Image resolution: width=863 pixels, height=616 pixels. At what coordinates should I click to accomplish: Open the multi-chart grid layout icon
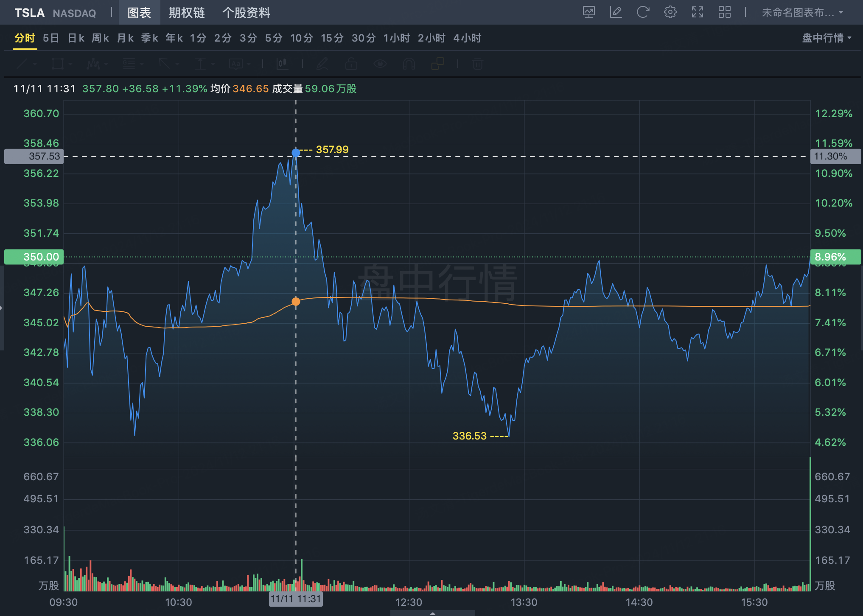pyautogui.click(x=724, y=12)
